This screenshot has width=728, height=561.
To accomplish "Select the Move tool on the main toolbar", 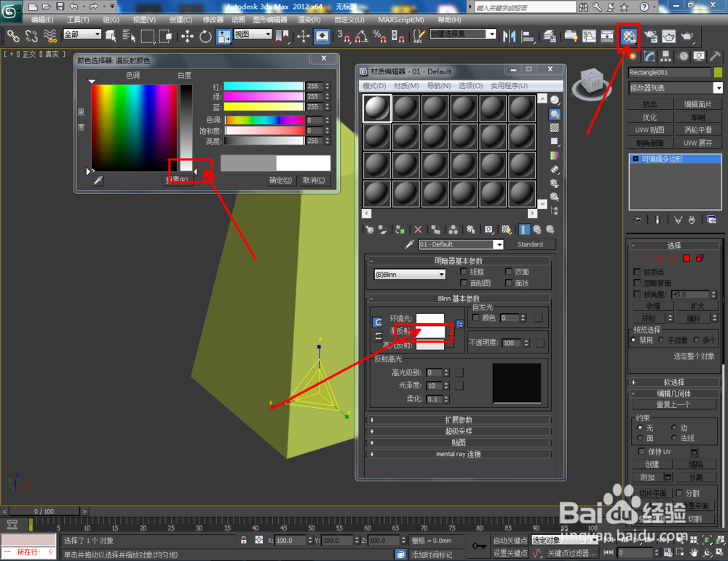I will tap(188, 37).
